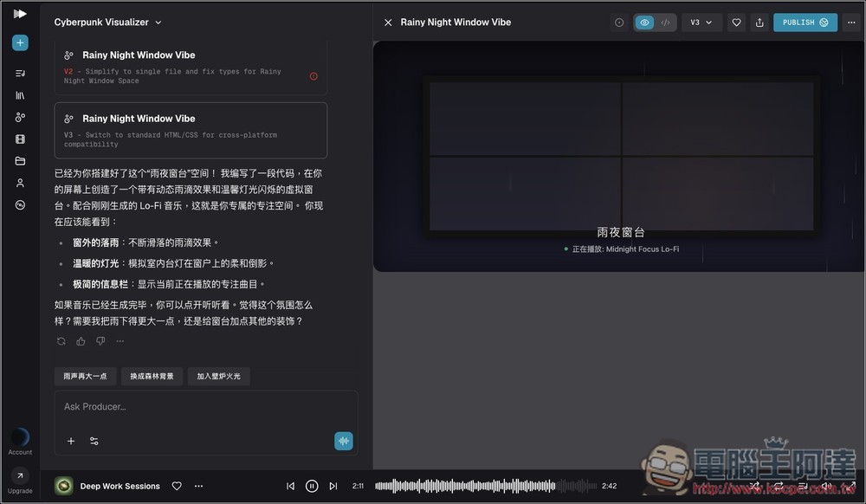Click the PUBLISH button
This screenshot has height=504, width=866.
(805, 23)
